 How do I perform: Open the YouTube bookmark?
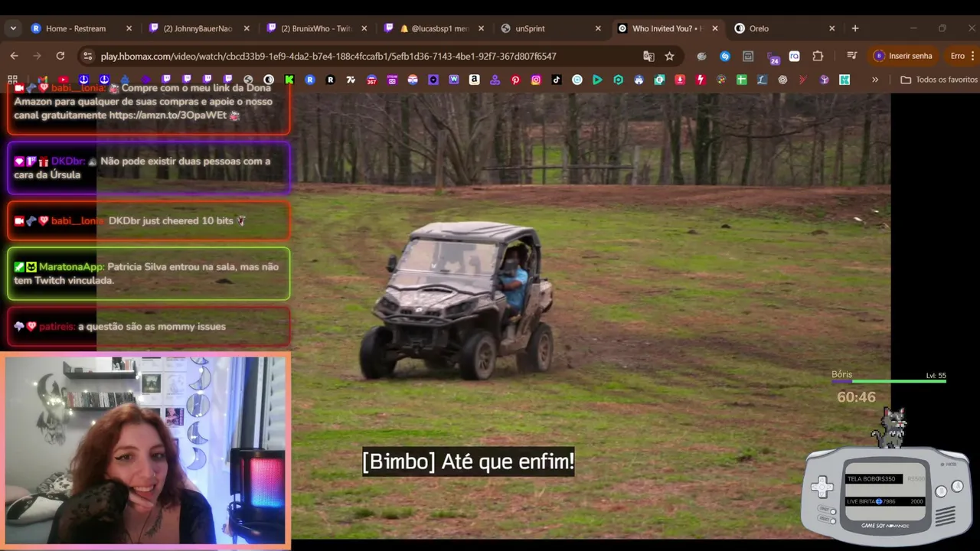[64, 80]
